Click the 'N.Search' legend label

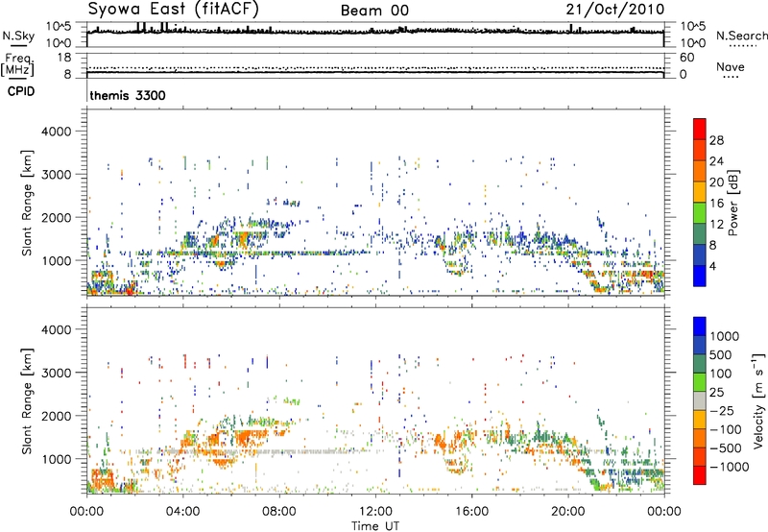tap(741, 36)
